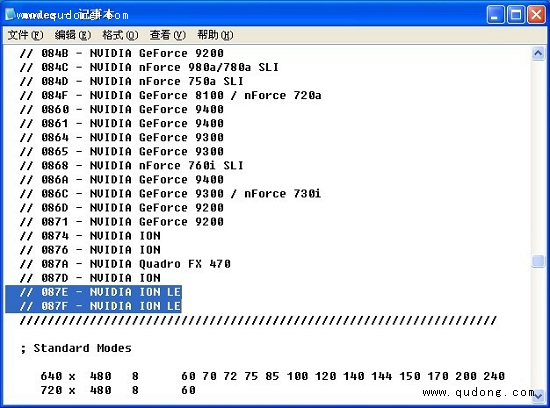Click the line '087A - NVIDIA Quadro FX 470'
Image resolution: width=550 pixels, height=408 pixels.
(x=125, y=264)
